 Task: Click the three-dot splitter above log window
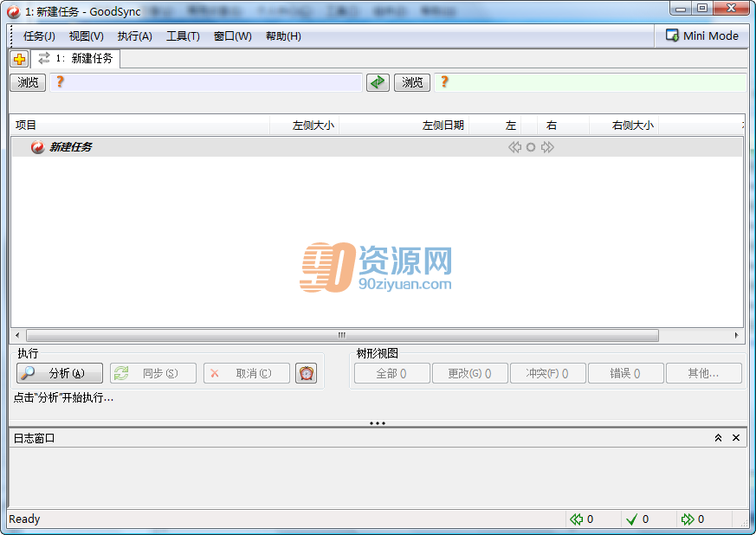(378, 423)
